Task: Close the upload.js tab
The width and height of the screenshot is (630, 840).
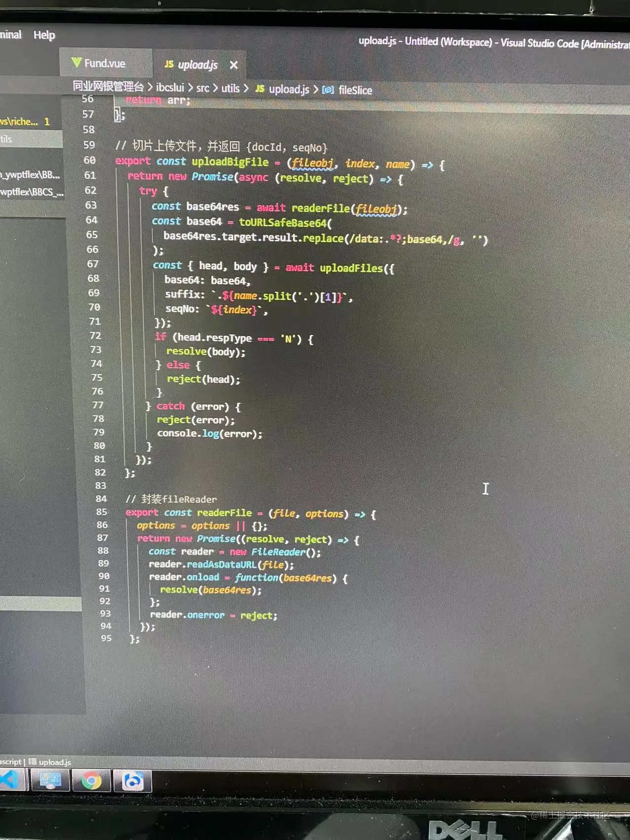Action: [234, 65]
